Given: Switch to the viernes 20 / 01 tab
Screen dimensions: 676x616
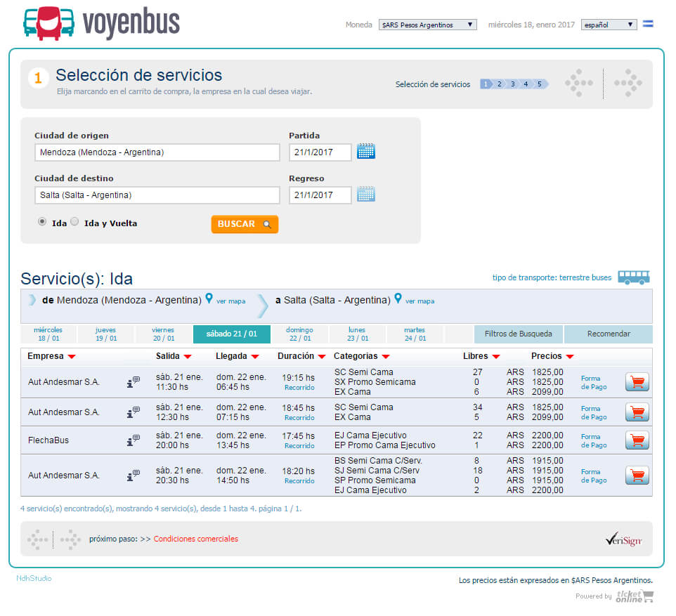Looking at the screenshot, I should click(164, 334).
